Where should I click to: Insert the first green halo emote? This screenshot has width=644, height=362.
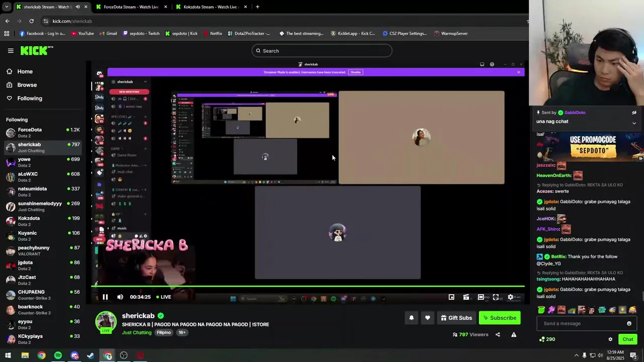coord(541,310)
